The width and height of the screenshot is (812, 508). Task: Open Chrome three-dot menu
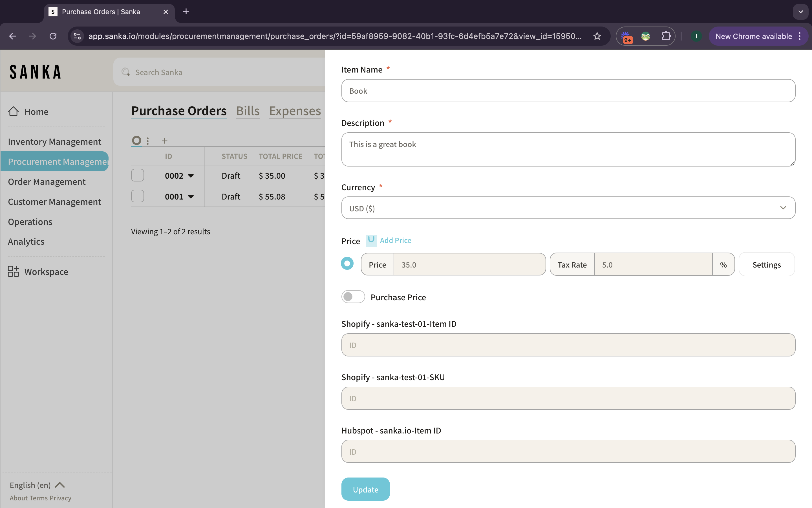pyautogui.click(x=800, y=36)
